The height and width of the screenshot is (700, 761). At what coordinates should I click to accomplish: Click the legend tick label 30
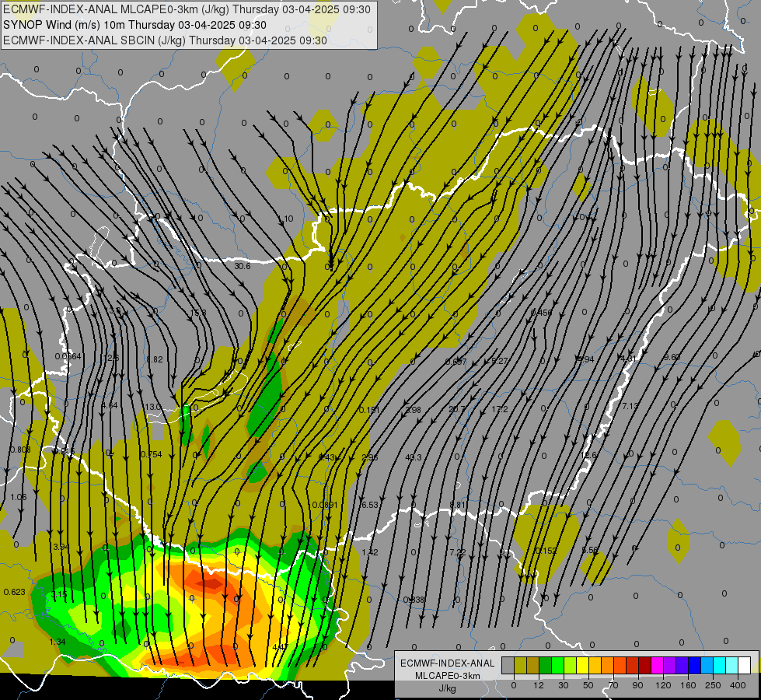(x=563, y=685)
